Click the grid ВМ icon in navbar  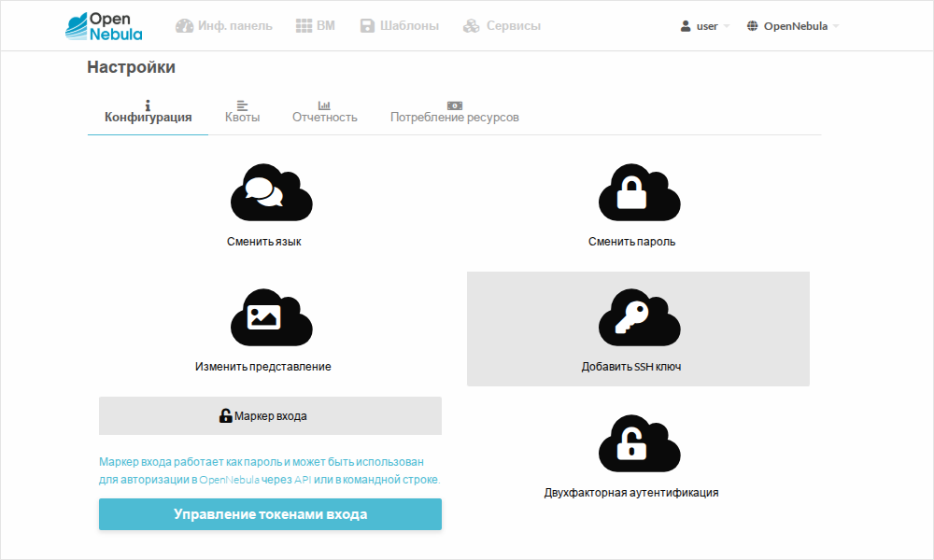tap(304, 26)
